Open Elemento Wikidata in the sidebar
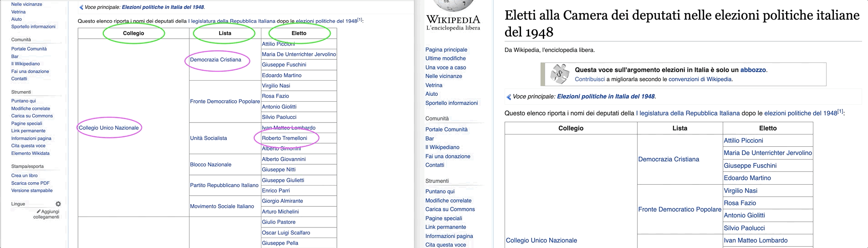This screenshot has height=248, width=868. (30, 153)
